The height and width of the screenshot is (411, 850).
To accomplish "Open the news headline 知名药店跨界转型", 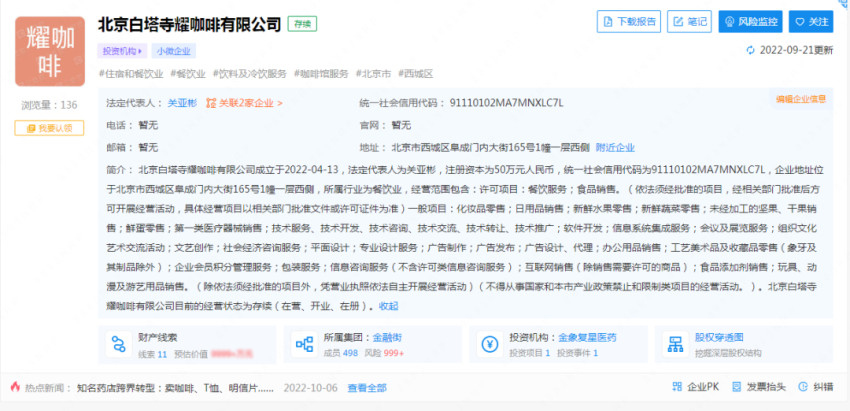I will click(175, 388).
